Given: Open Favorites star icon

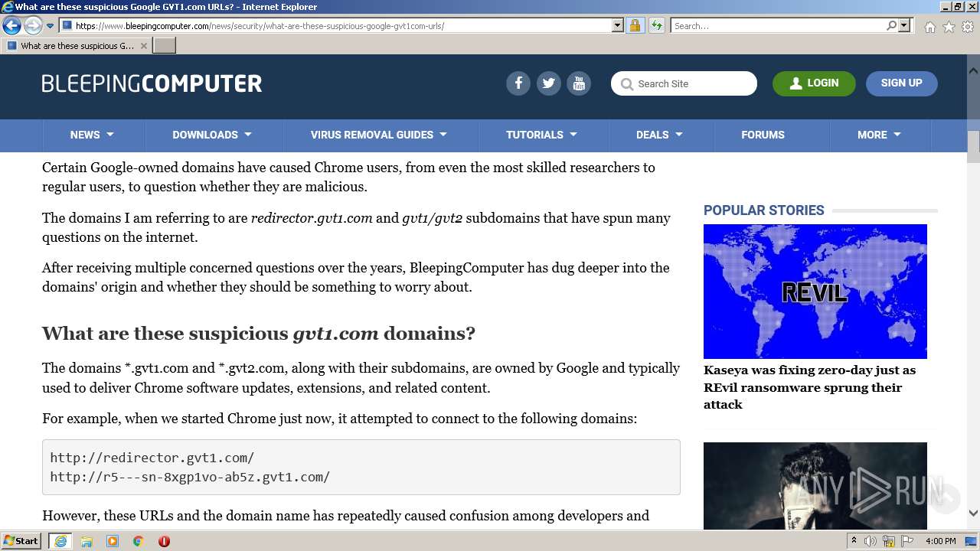Looking at the screenshot, I should tap(949, 27).
